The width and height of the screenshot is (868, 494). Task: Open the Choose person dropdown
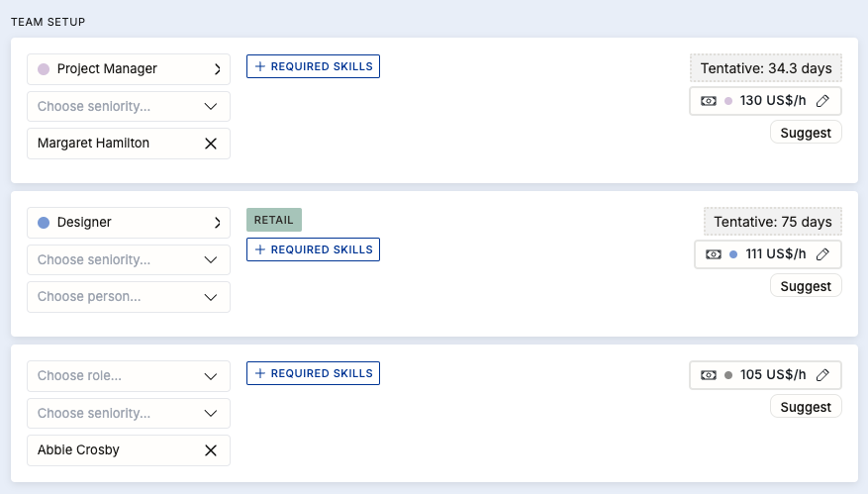[129, 297]
